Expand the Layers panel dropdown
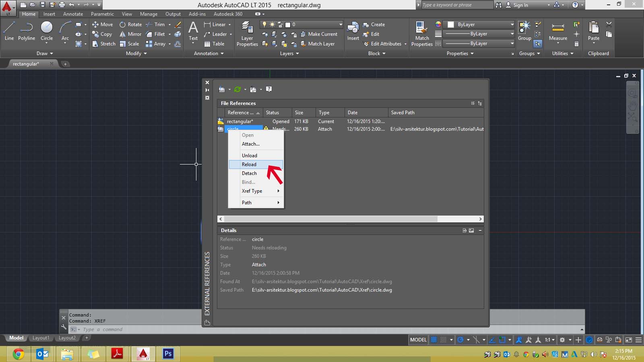Viewport: 644px width, 362px height. point(289,53)
